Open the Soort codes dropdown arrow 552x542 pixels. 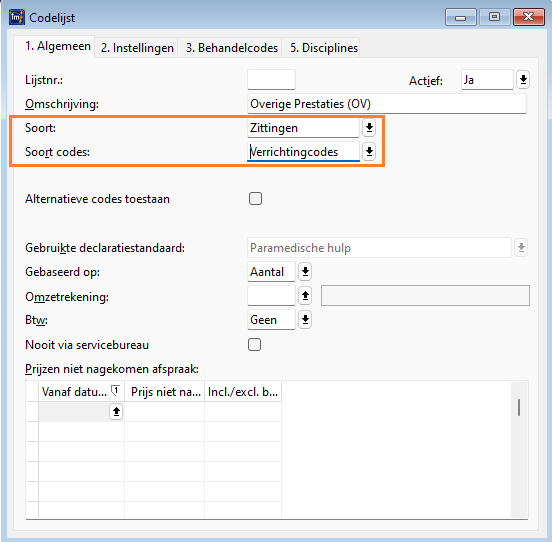tap(369, 151)
